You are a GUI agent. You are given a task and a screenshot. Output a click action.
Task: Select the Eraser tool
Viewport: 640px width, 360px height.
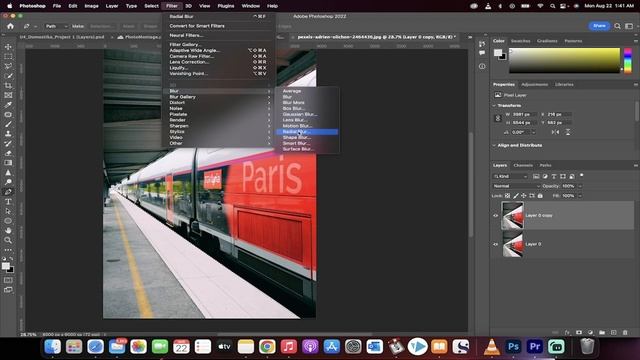click(8, 153)
